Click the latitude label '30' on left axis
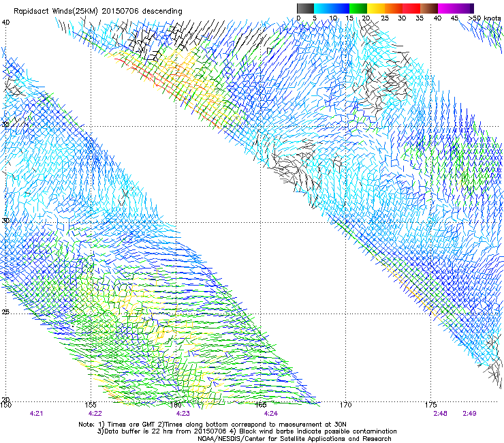This screenshot has height=443, width=504. pos(5,221)
